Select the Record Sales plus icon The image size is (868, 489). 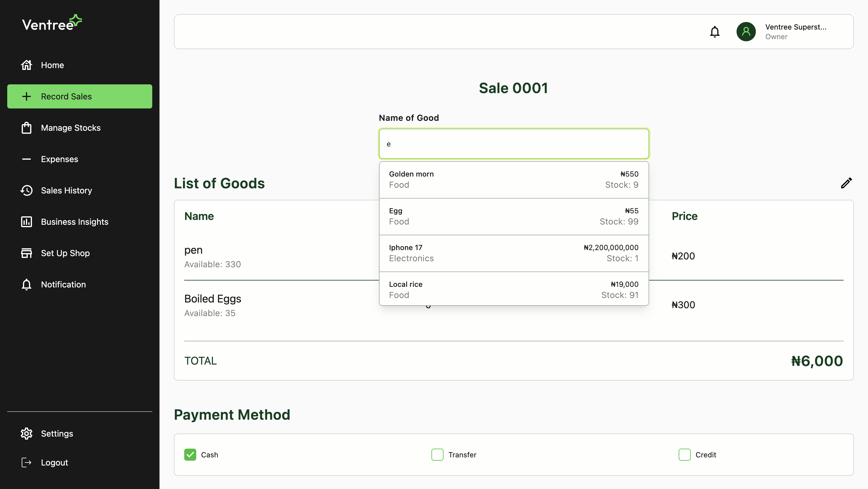click(x=26, y=96)
